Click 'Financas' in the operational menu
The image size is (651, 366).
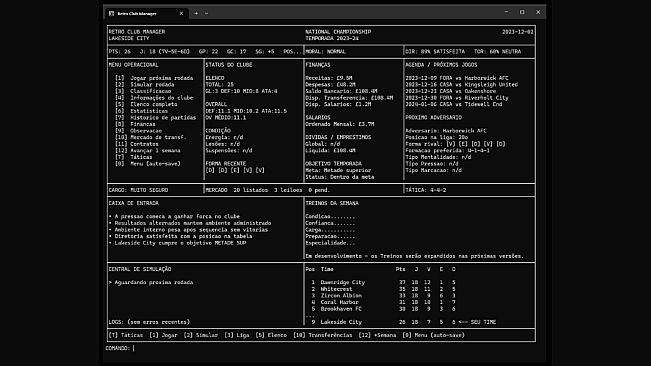(135, 124)
